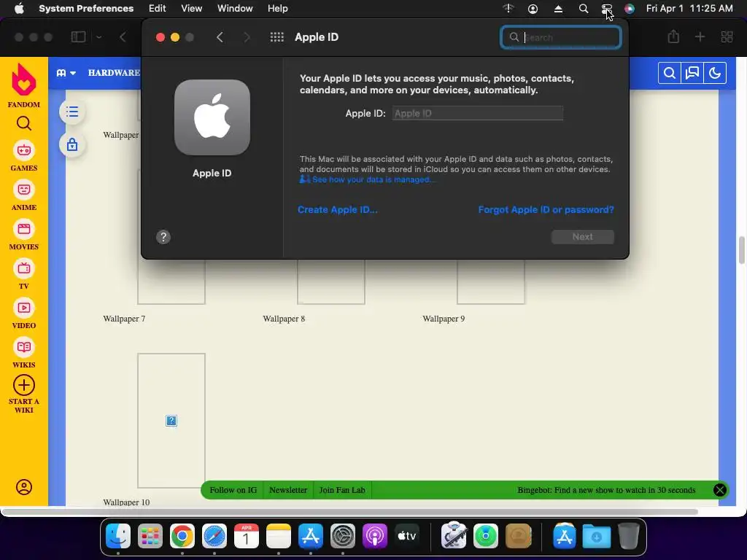Click the Start a Wiki plus icon

[x=24, y=385]
